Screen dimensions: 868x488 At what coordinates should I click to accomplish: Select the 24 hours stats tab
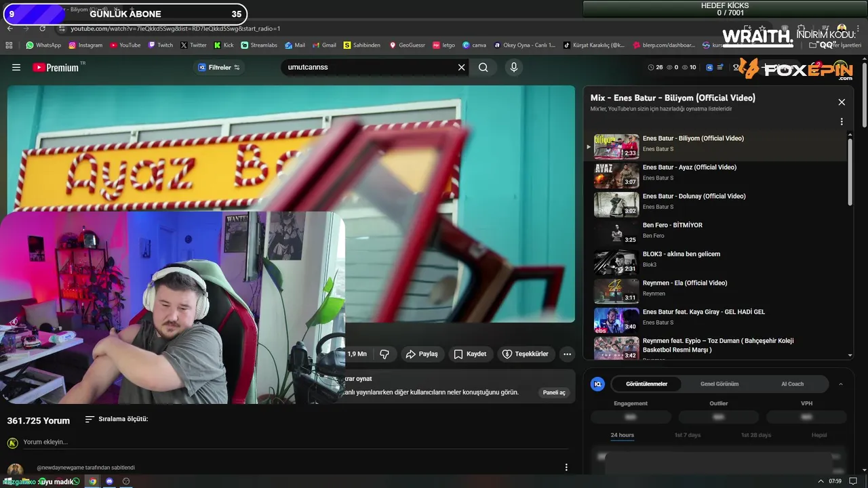pyautogui.click(x=622, y=435)
